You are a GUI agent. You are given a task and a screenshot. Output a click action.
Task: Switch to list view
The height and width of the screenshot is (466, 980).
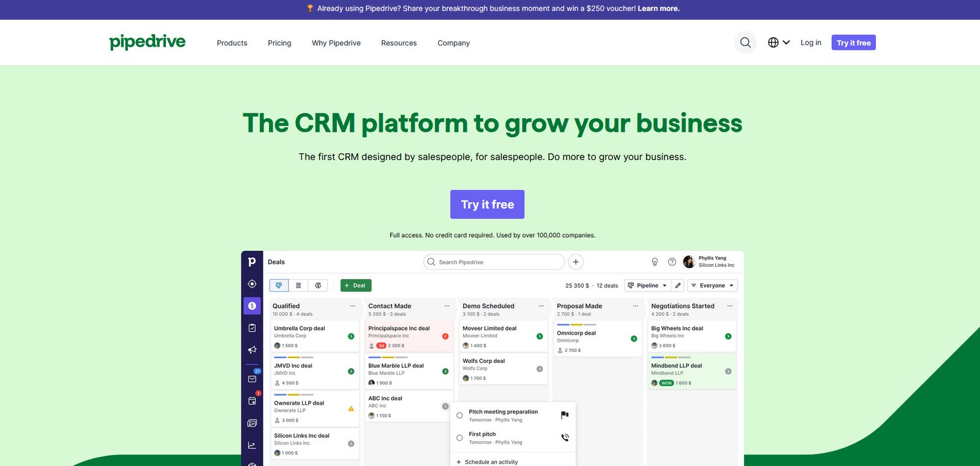298,285
